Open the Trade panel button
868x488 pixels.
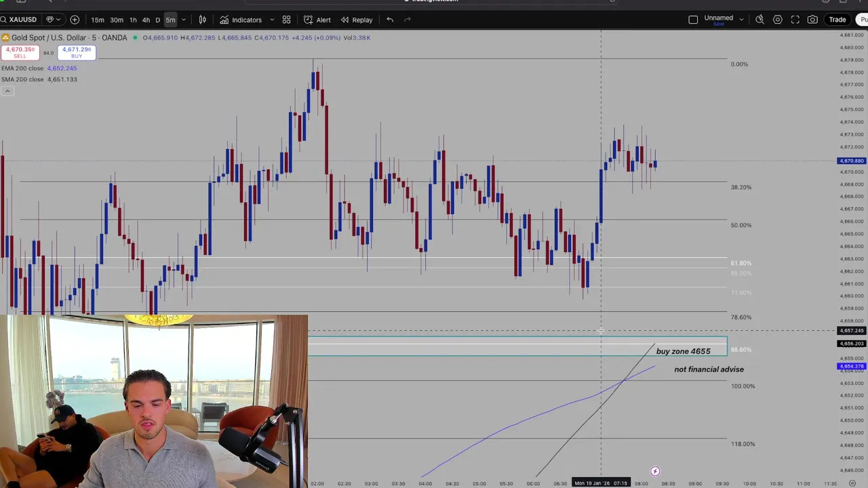pyautogui.click(x=837, y=20)
